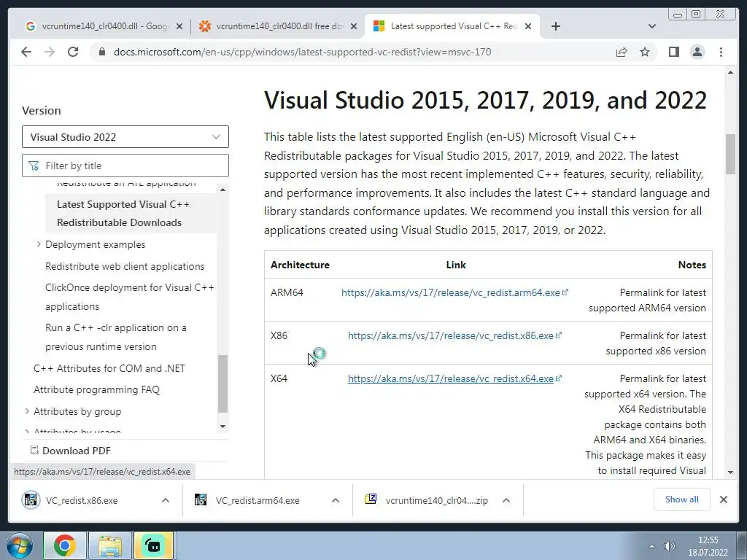Viewport: 747px width, 560px height.
Task: Open downloaded VC_redist.x86.exe
Action: point(81,500)
